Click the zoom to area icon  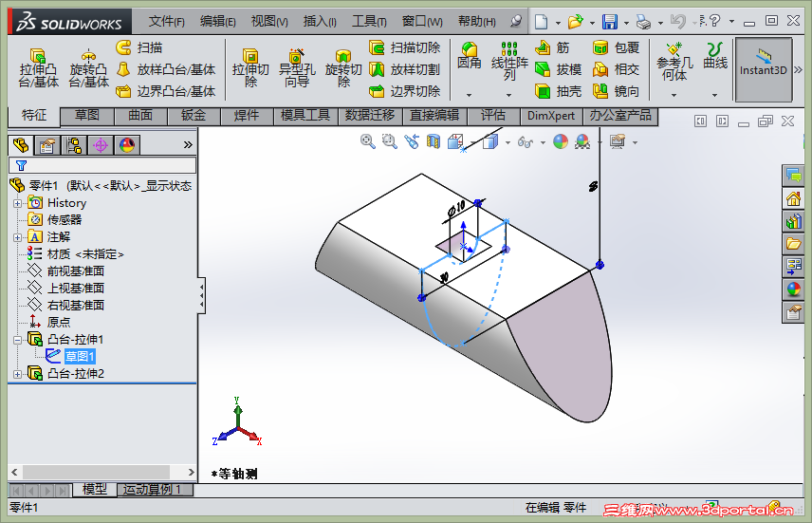pos(390,141)
